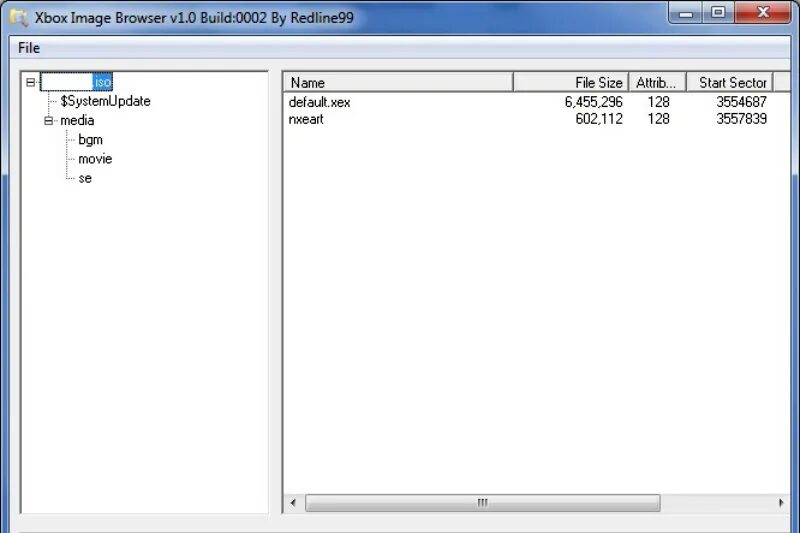Open the movie subfolder

[x=95, y=159]
